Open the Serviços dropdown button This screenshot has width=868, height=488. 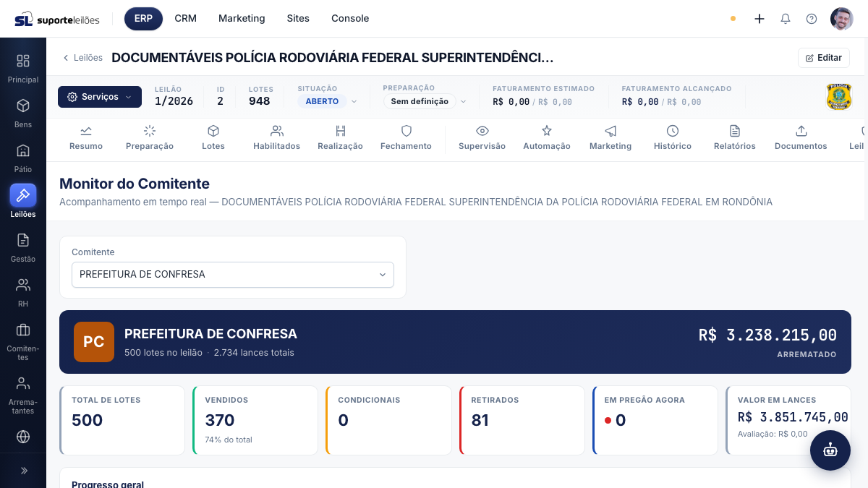(x=100, y=97)
